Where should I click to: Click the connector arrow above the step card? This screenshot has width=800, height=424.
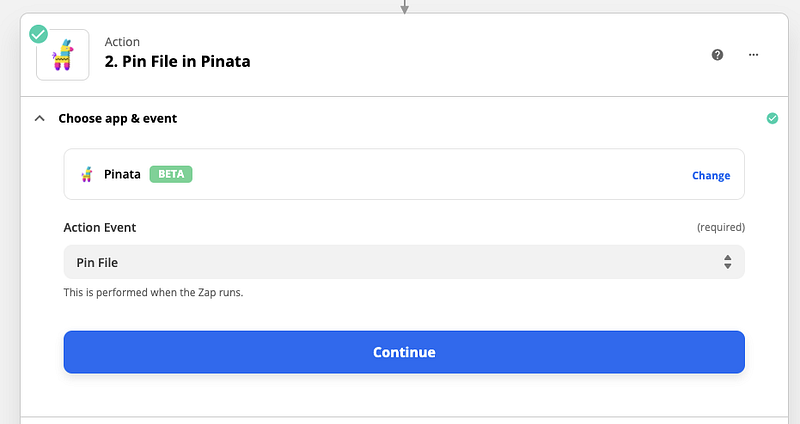(404, 7)
